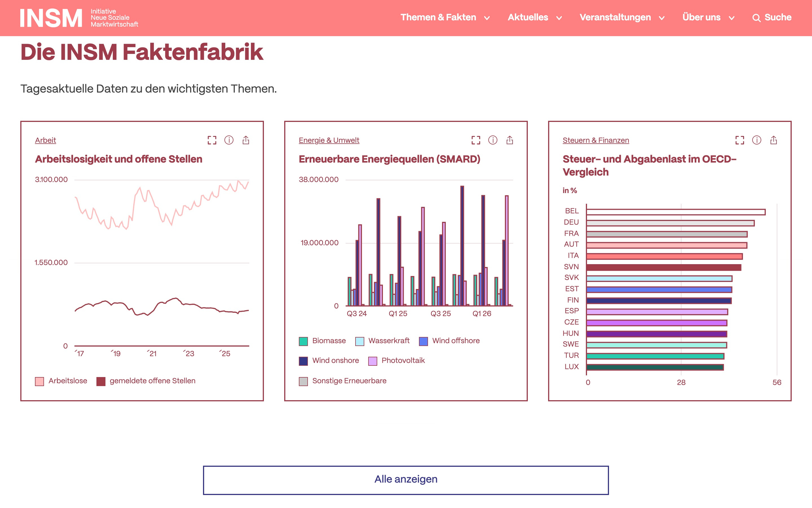The width and height of the screenshot is (812, 508).
Task: Open the Energie & Umwelt link
Action: pyautogui.click(x=329, y=141)
